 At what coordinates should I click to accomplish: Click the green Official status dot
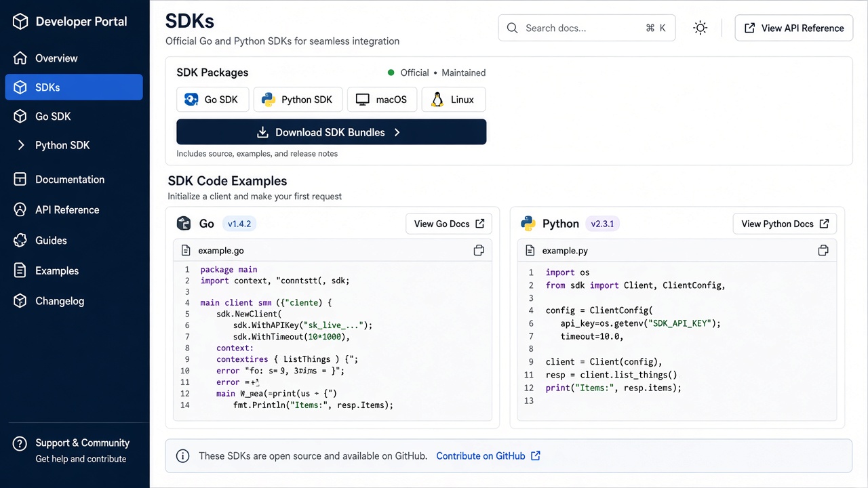[x=391, y=73]
